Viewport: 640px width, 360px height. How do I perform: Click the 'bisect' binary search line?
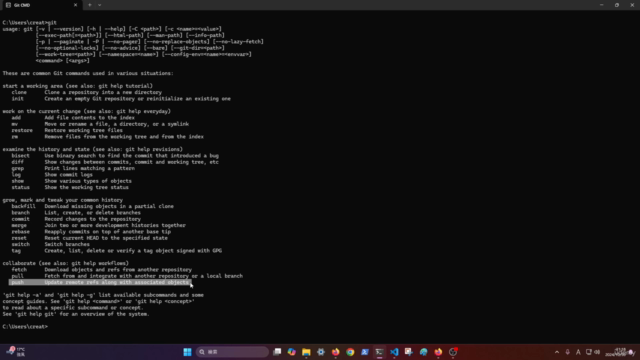pyautogui.click(x=115, y=156)
